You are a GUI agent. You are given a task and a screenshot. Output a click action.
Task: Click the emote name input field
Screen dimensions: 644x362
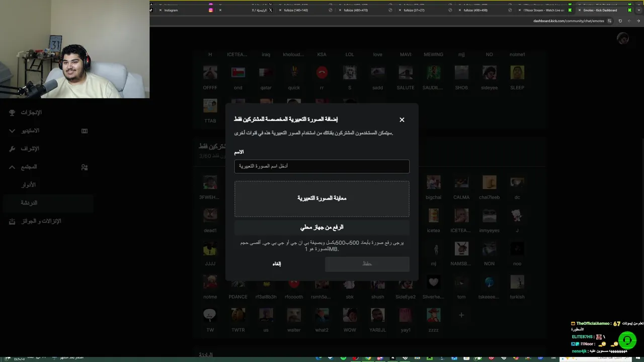tap(321, 166)
